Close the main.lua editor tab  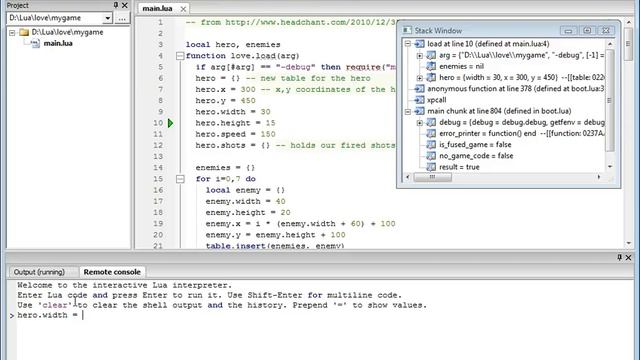pos(183,9)
